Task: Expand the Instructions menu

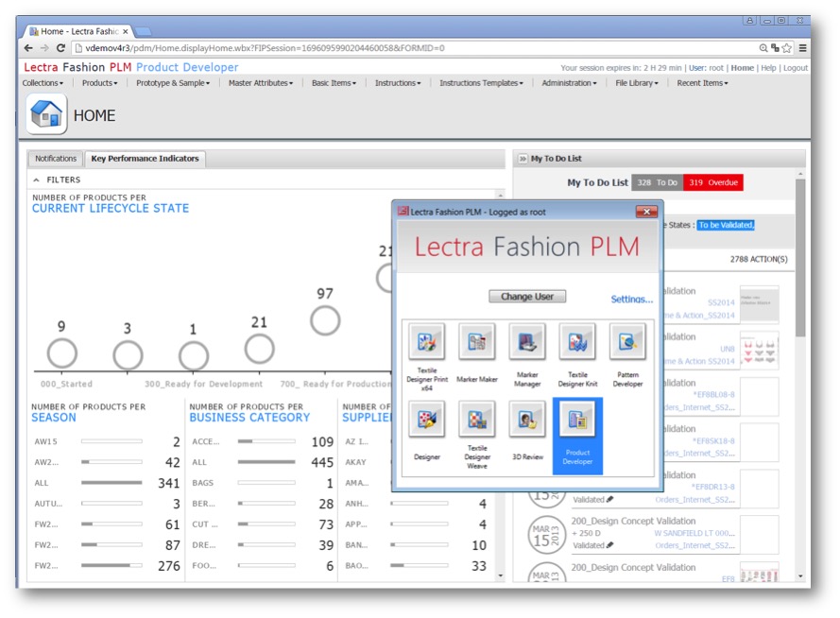Action: [x=398, y=83]
